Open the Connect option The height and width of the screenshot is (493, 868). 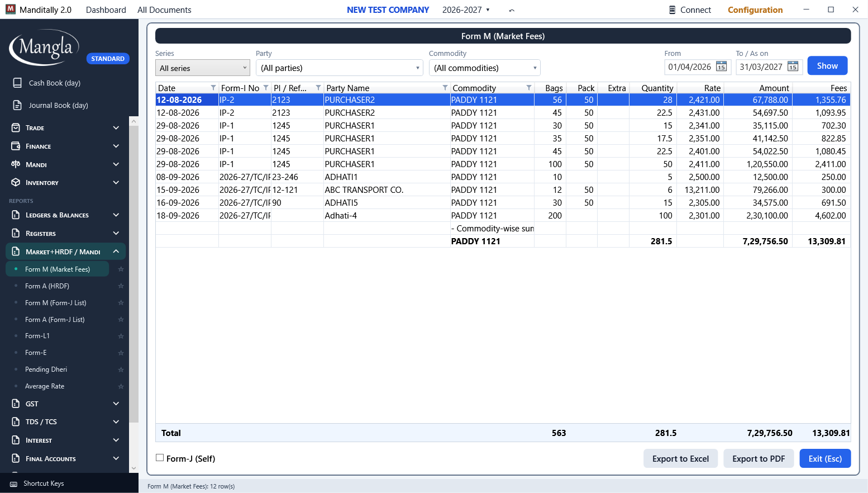[x=690, y=10]
